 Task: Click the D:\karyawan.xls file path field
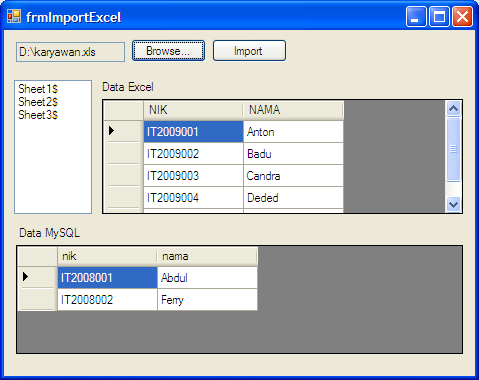click(70, 52)
